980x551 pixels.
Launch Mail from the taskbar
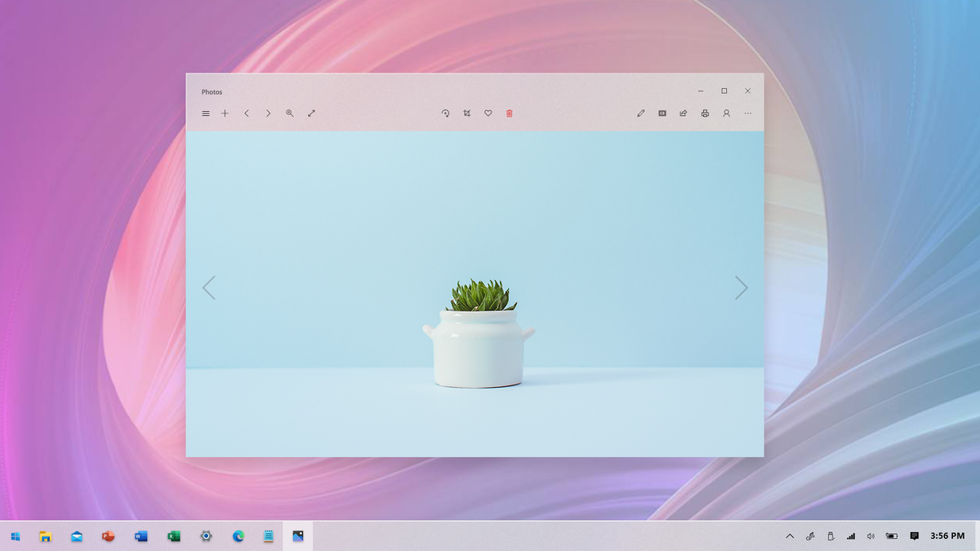pyautogui.click(x=77, y=536)
